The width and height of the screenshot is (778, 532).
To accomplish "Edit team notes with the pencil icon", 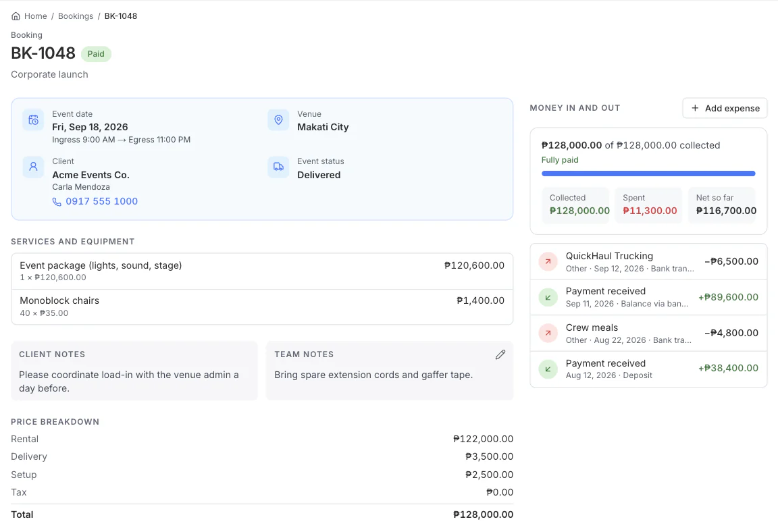I will pos(500,354).
